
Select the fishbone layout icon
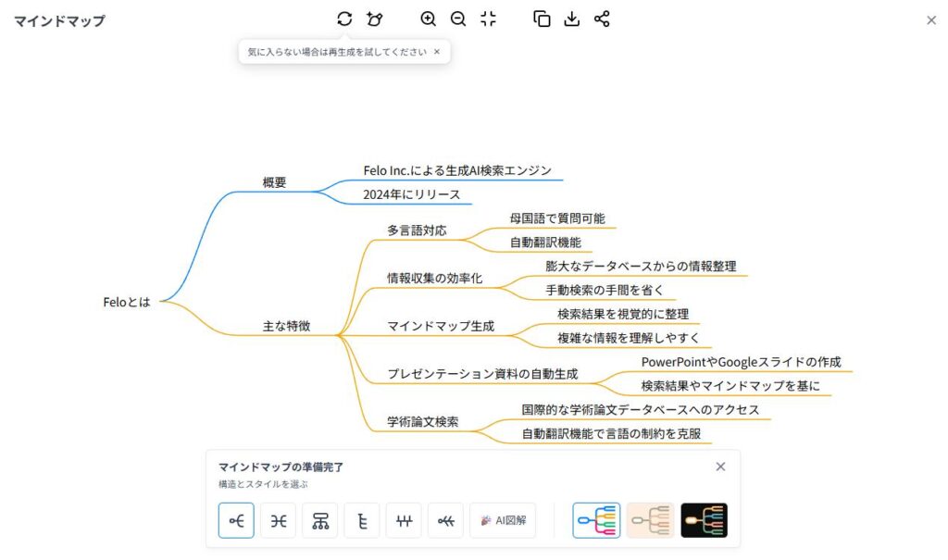pos(445,520)
